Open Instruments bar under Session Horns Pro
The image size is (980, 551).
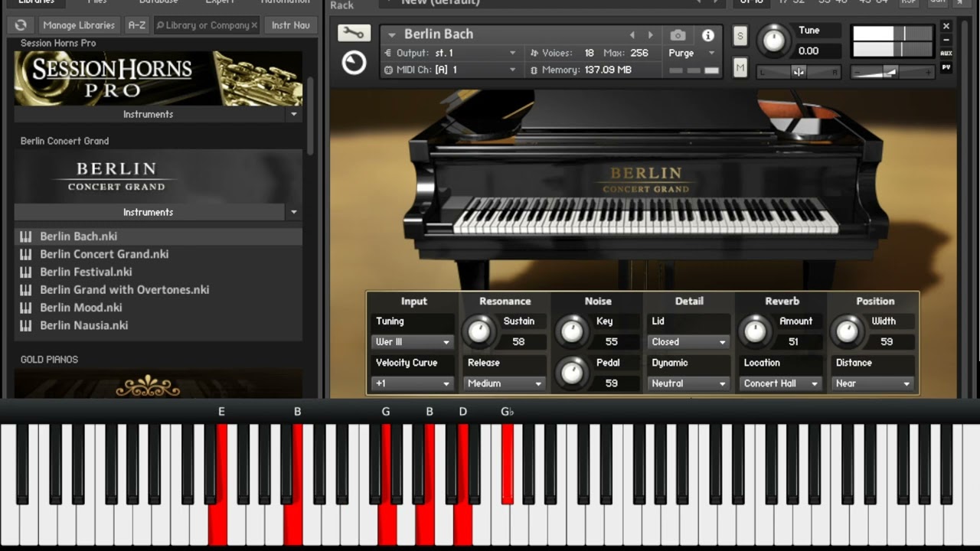tap(149, 115)
